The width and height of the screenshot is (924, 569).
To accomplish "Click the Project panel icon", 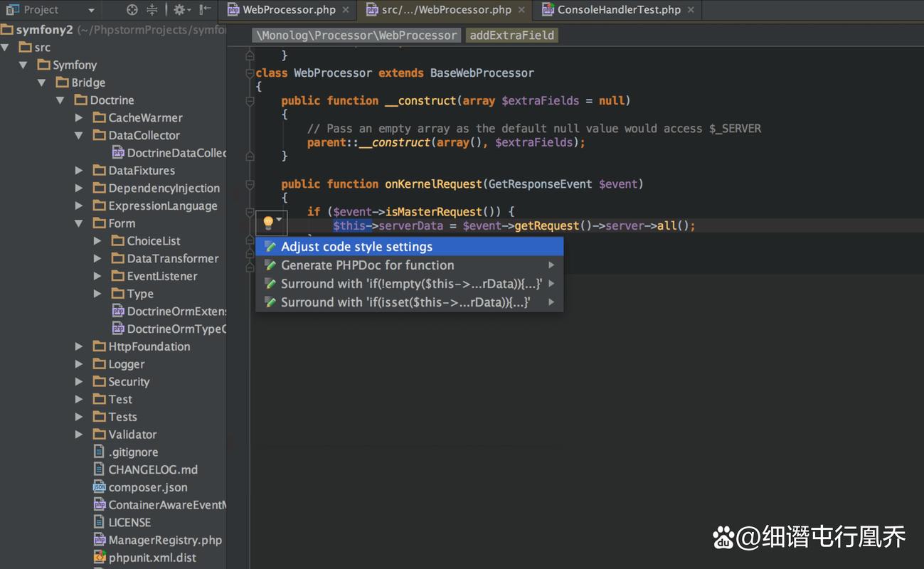I will tap(12, 10).
